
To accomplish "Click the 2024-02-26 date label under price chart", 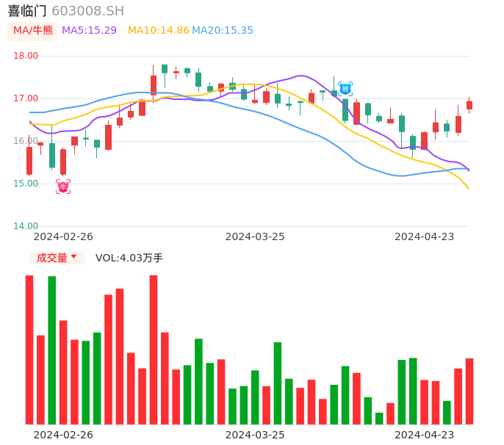I will (63, 236).
